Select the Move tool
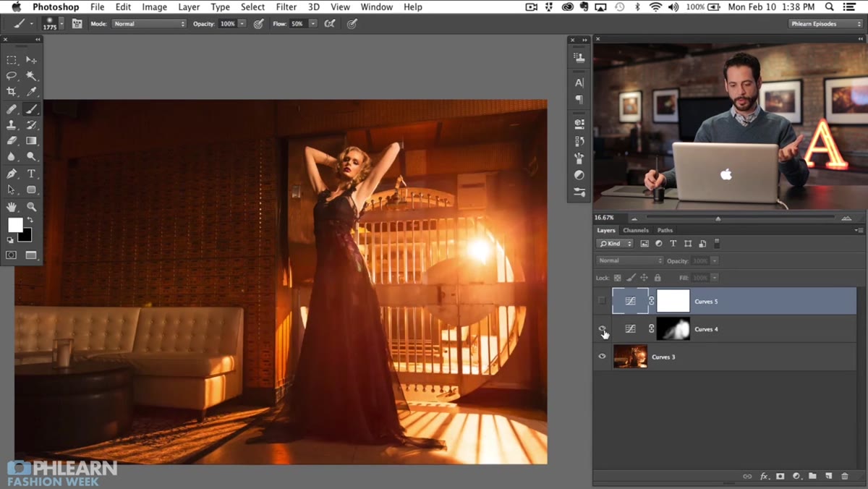The image size is (868, 489). [31, 60]
